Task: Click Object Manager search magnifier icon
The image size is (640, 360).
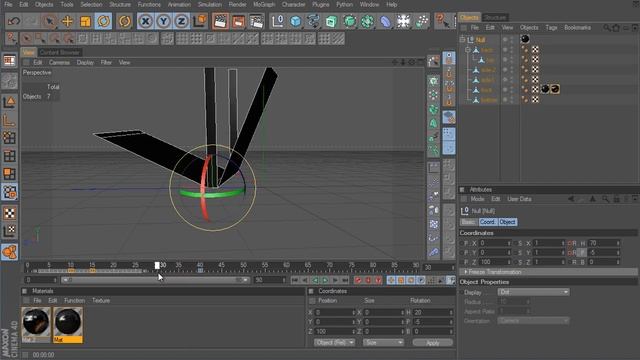Action: pos(607,28)
